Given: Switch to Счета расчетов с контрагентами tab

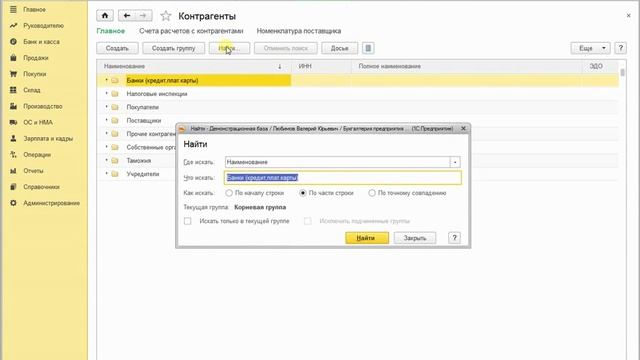Looking at the screenshot, I should click(191, 31).
